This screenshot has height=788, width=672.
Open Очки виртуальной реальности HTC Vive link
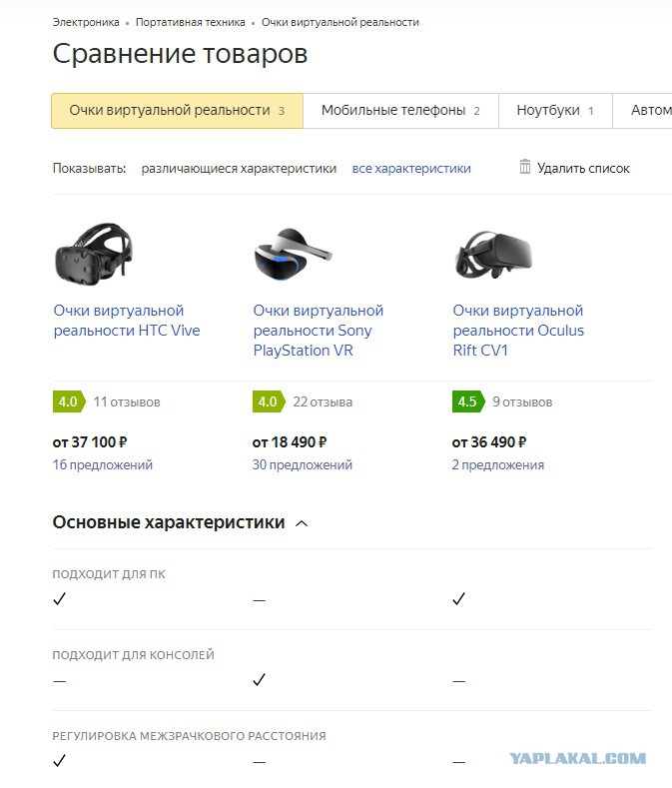[x=127, y=321]
